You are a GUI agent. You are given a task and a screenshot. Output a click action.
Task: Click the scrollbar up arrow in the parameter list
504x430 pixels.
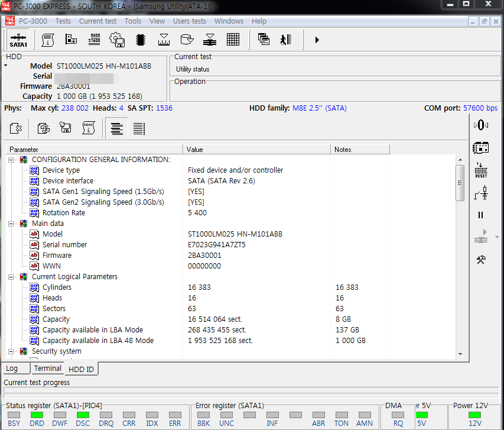click(460, 160)
